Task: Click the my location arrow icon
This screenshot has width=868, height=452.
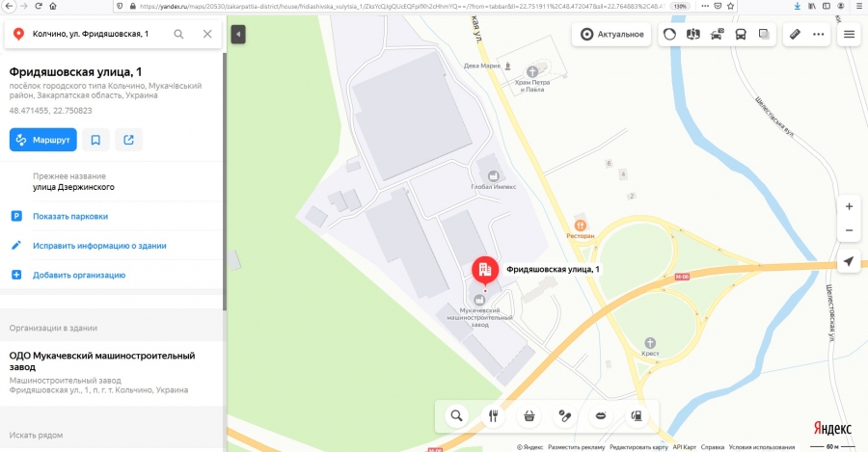Action: pyautogui.click(x=849, y=261)
